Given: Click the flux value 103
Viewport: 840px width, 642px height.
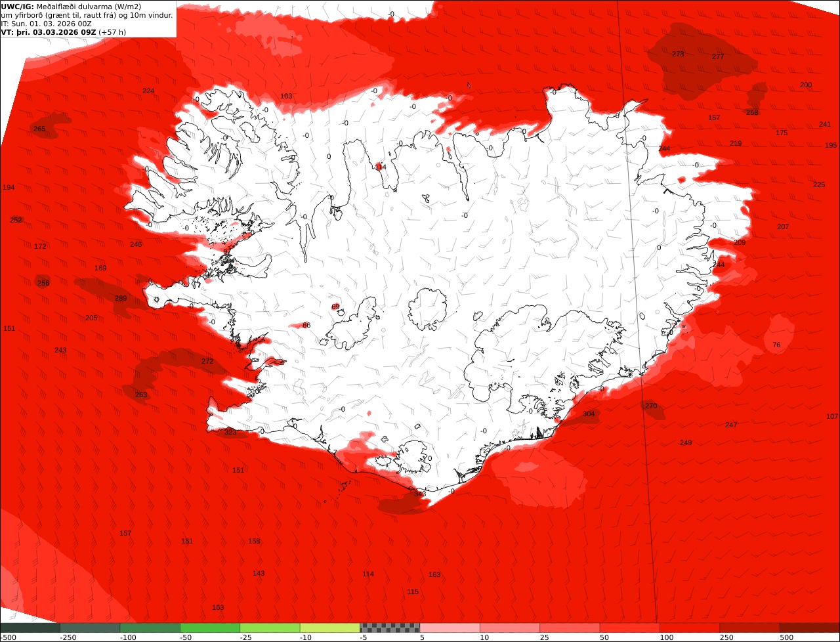Looking at the screenshot, I should (x=286, y=96).
